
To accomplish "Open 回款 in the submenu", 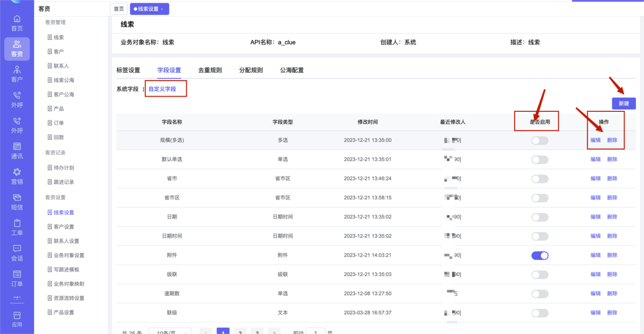I will point(55,137).
